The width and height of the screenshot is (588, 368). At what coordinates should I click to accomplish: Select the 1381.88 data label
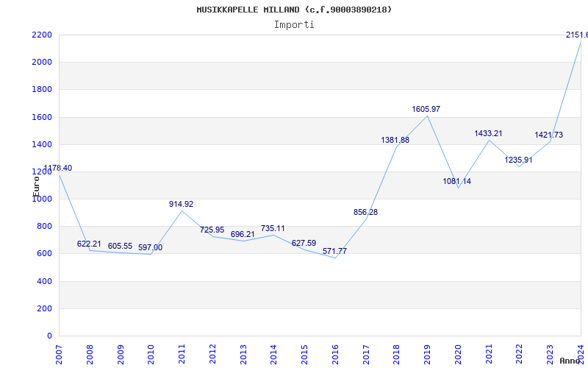(x=395, y=140)
